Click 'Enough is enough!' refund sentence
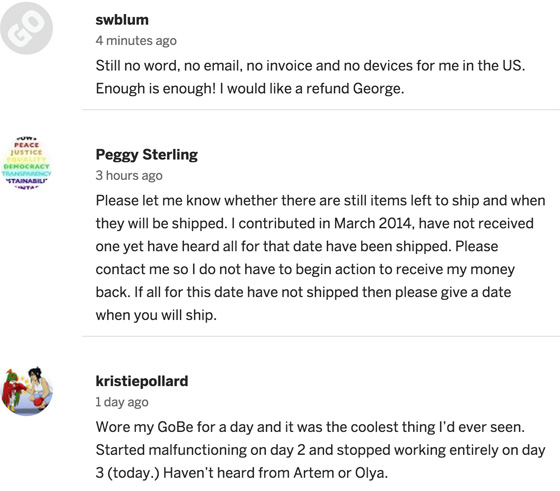Screen dimensions: 560x491 (250, 89)
